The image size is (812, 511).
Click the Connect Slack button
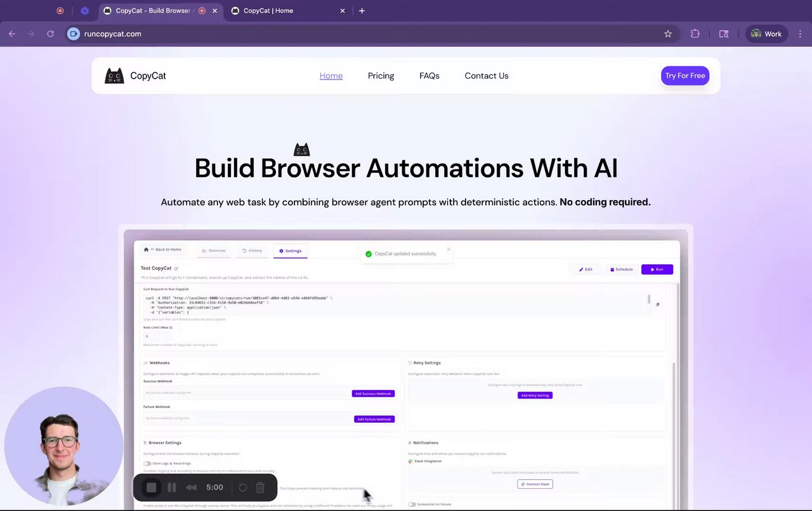535,484
